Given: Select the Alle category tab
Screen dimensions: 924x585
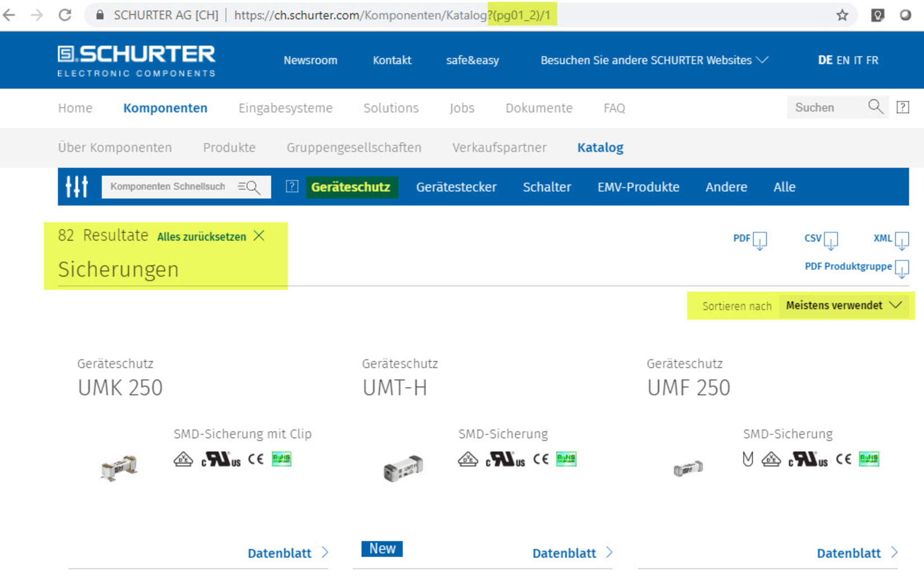Looking at the screenshot, I should click(784, 187).
